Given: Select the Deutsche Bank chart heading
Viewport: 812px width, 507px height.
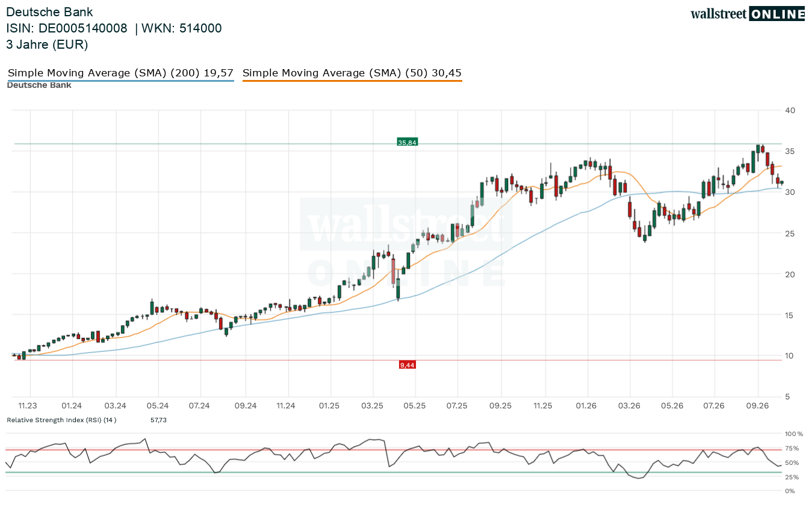Looking at the screenshot, I should (x=49, y=12).
